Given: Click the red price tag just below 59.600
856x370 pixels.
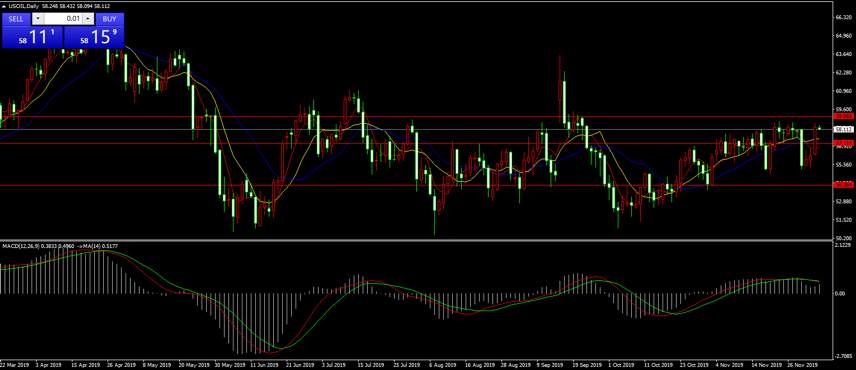Looking at the screenshot, I should [843, 117].
